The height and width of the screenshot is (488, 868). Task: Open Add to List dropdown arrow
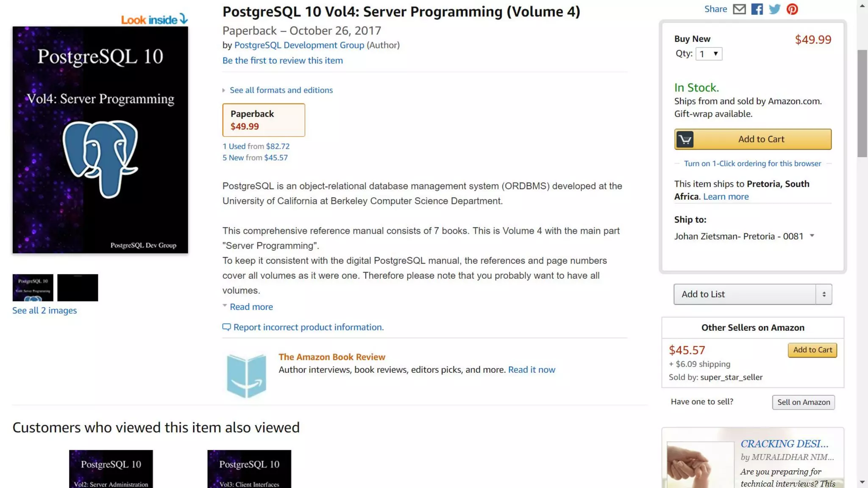823,294
